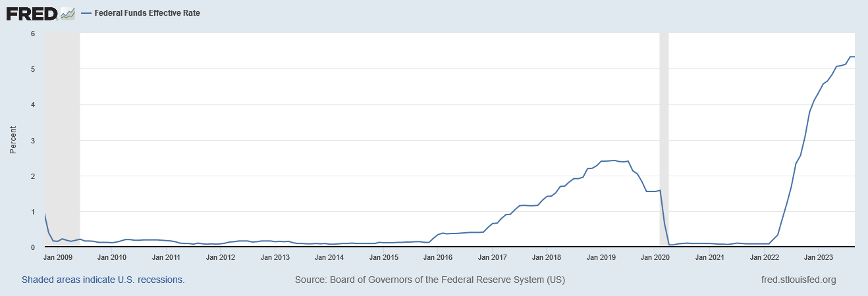The width and height of the screenshot is (868, 296).
Task: Click the y-axis value 0
Action: 33,247
